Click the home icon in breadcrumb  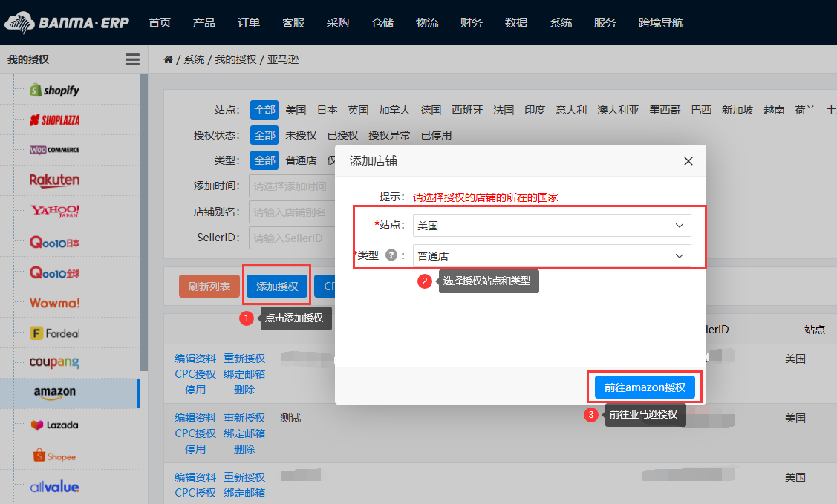pyautogui.click(x=168, y=59)
